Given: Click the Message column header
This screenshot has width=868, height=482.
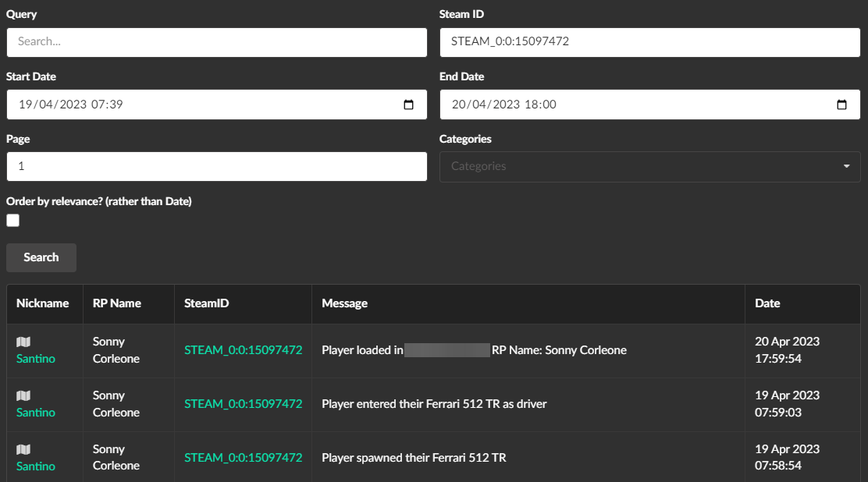Looking at the screenshot, I should [344, 303].
